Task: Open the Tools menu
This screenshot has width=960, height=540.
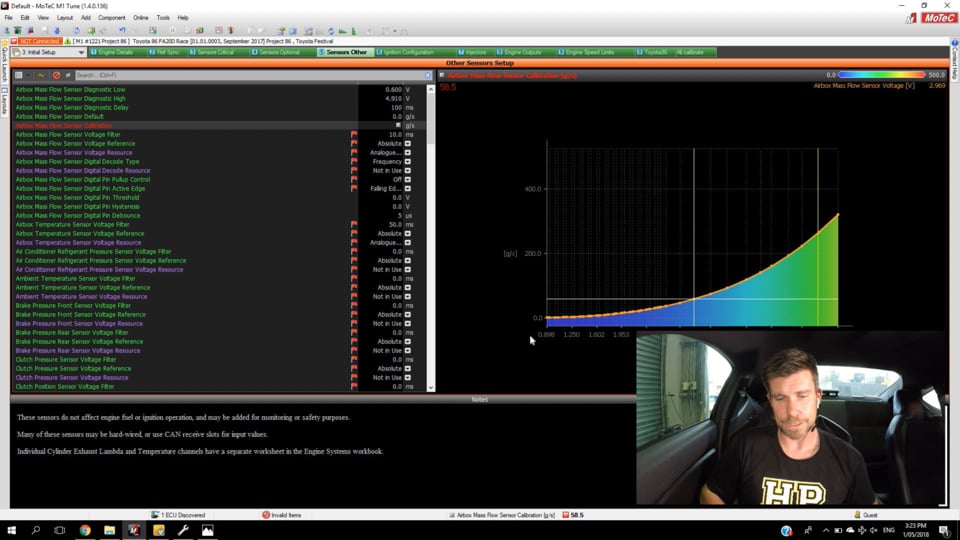Action: [x=163, y=18]
